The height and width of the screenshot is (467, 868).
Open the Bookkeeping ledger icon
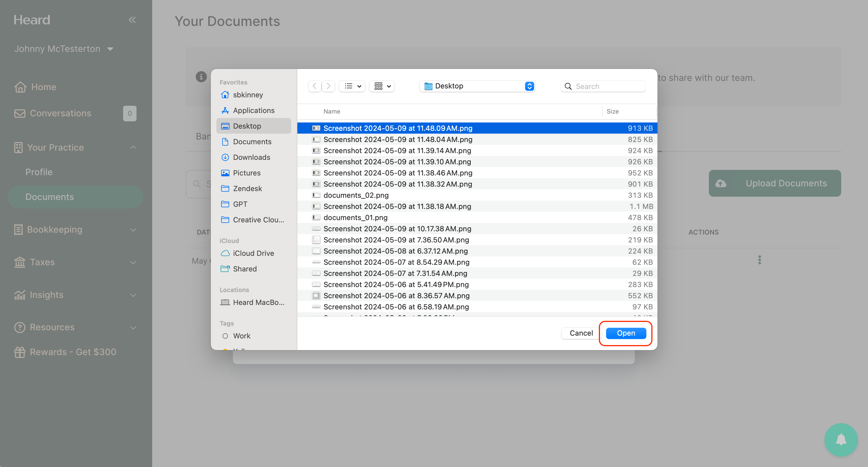(x=20, y=229)
